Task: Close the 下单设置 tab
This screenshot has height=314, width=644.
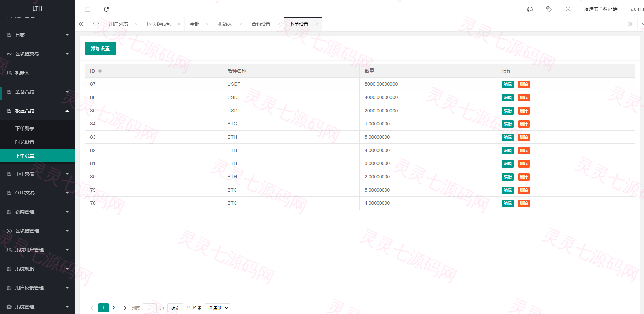Action: (x=317, y=24)
